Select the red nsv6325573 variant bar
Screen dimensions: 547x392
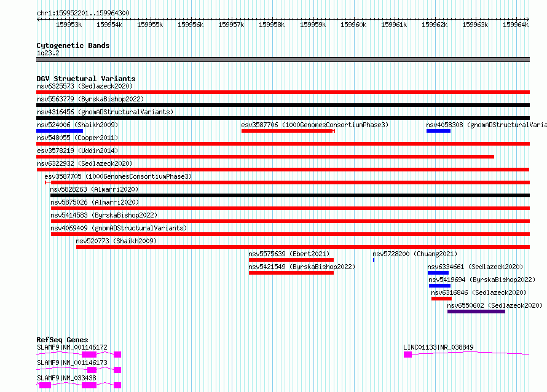point(283,92)
